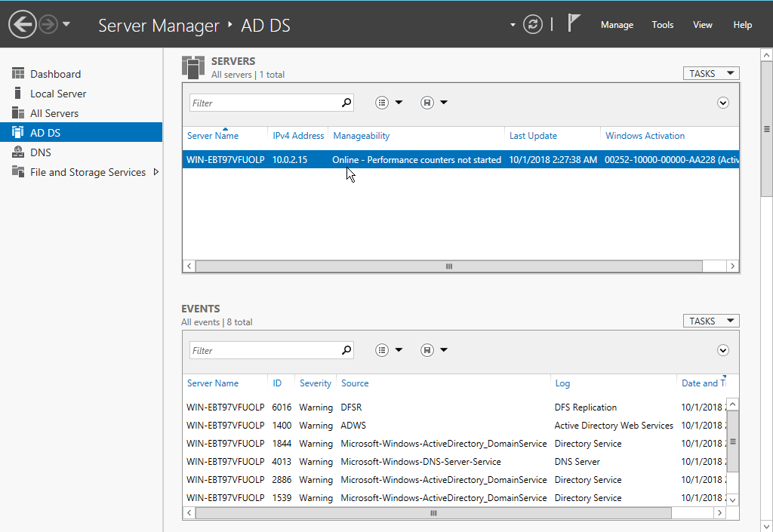Open Servers TASKS dropdown
773x532 pixels.
coord(711,73)
